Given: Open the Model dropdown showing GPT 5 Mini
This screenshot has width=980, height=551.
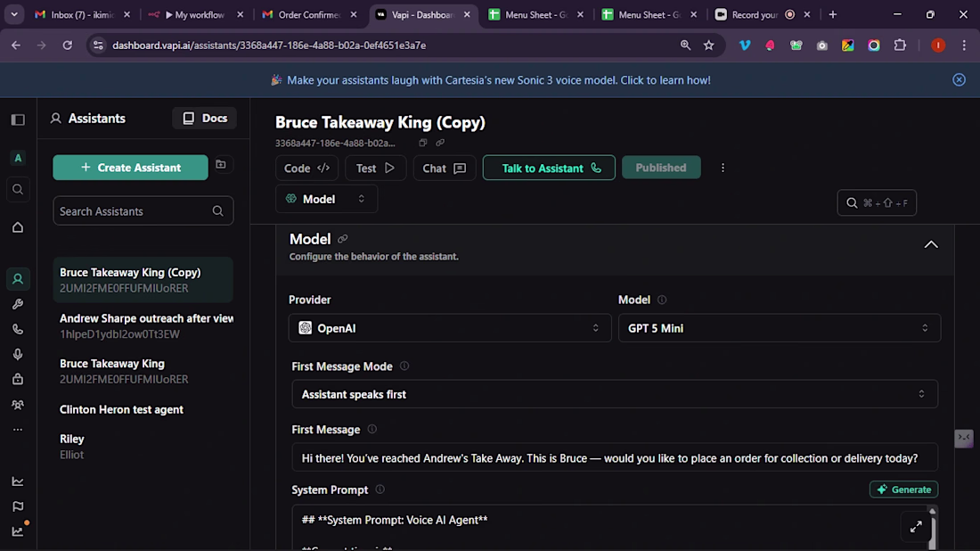Looking at the screenshot, I should [779, 328].
